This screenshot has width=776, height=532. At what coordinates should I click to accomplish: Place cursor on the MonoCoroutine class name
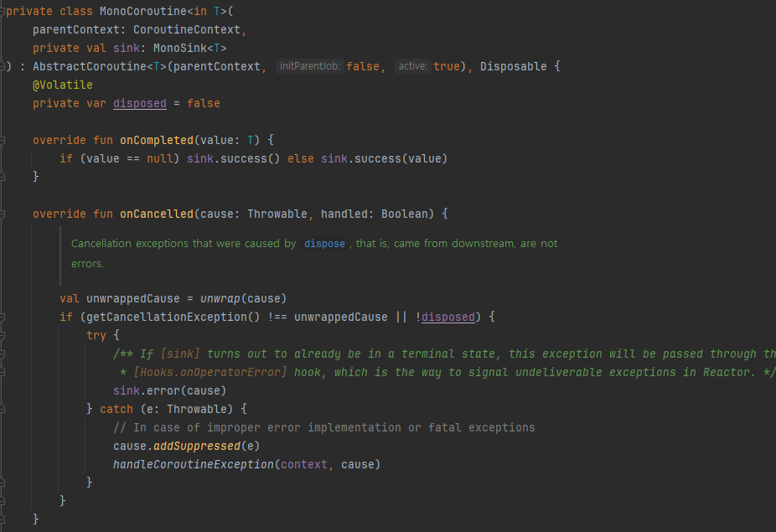pyautogui.click(x=143, y=12)
